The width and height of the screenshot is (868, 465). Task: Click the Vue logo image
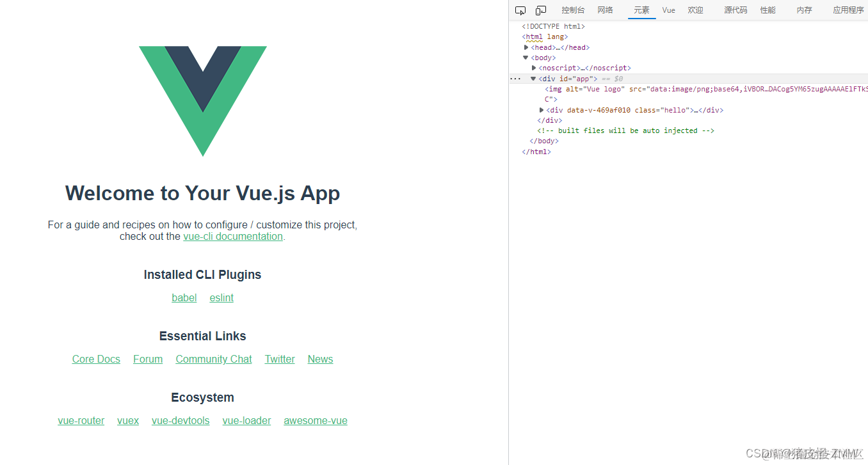click(202, 99)
